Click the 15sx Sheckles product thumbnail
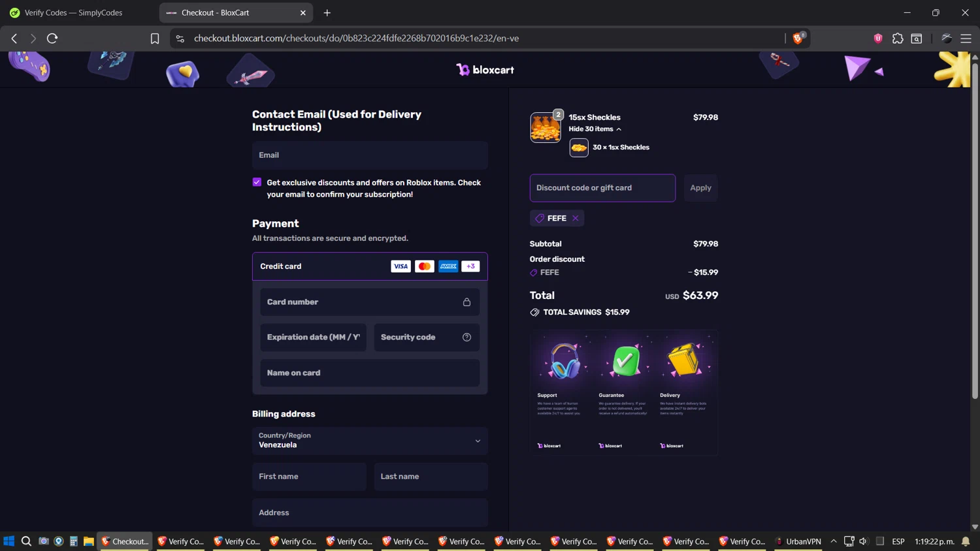The width and height of the screenshot is (980, 551). 546,127
